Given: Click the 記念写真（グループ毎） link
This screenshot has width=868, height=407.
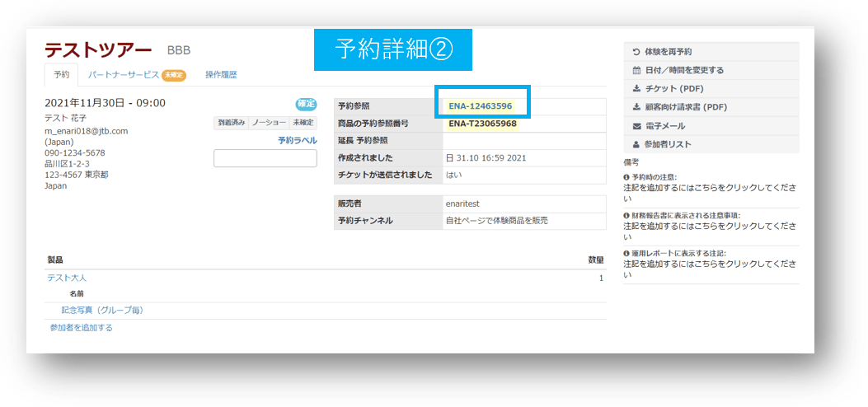Looking at the screenshot, I should (x=102, y=311).
